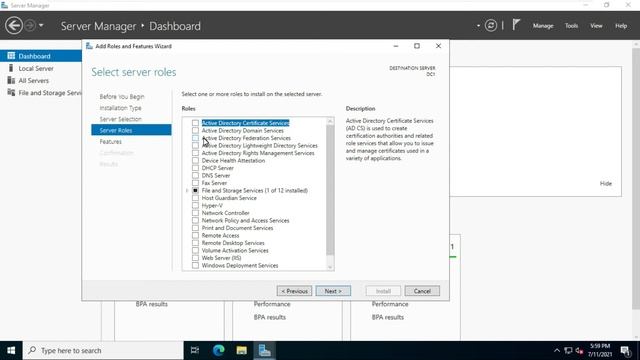The height and width of the screenshot is (360, 640).
Task: Click the Previous button
Action: point(294,291)
